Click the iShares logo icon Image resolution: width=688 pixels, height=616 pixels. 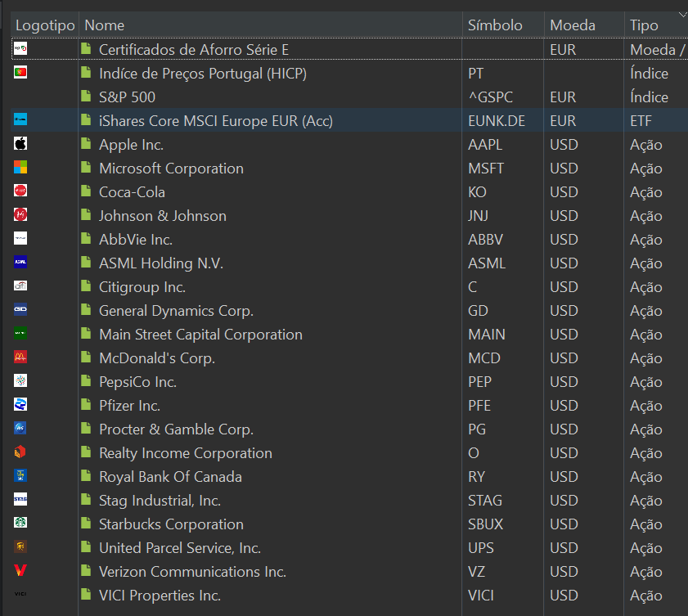pyautogui.click(x=20, y=119)
